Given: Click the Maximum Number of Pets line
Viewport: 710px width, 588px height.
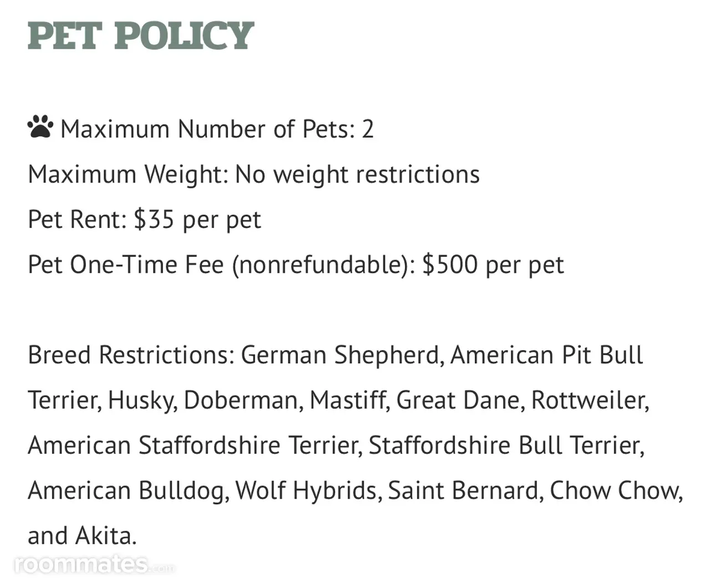Looking at the screenshot, I should tap(217, 129).
